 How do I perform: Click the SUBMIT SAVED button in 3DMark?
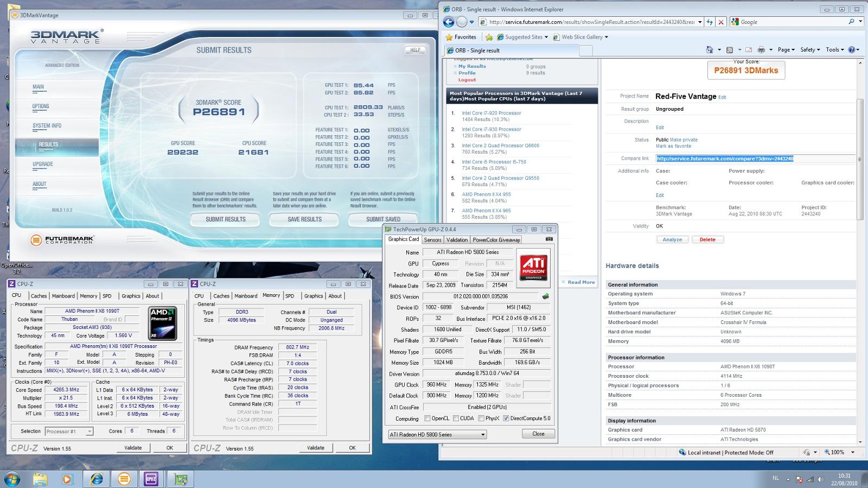(383, 219)
